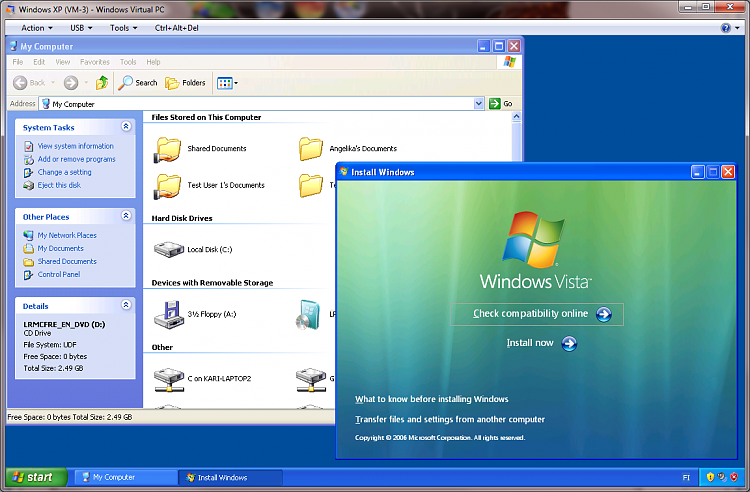Select the DVD drive disc icon
The image size is (750, 492).
[309, 315]
